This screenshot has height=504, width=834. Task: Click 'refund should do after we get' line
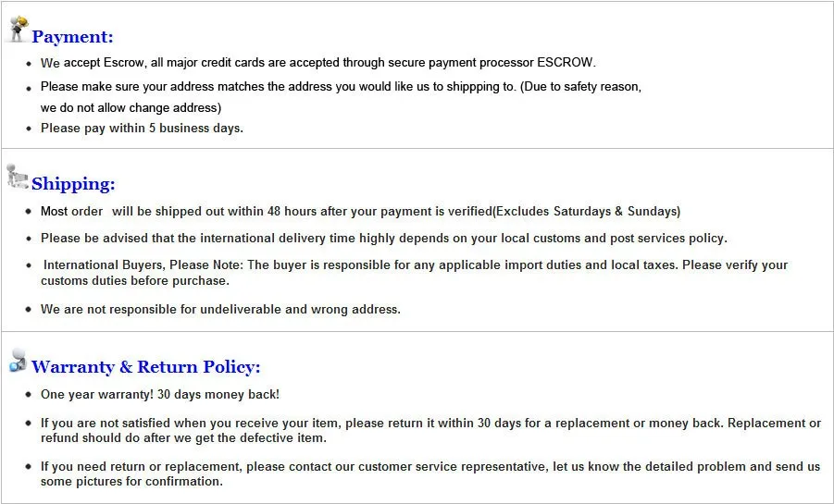[183, 438]
